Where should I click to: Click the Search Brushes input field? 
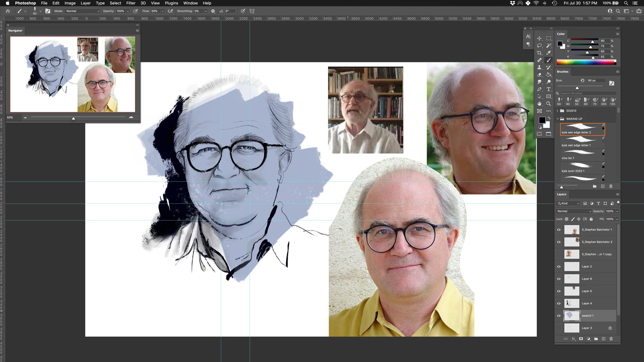[588, 93]
